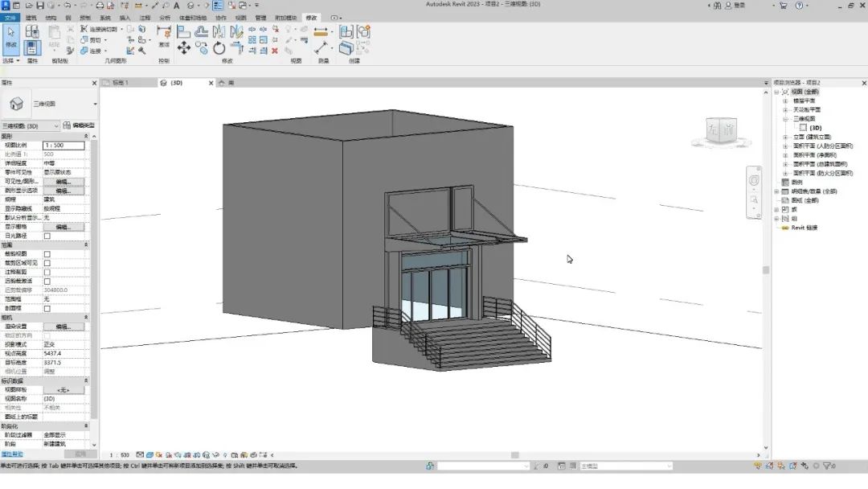Click the ViewCube in the 3D view
This screenshot has width=868, height=489.
pos(721,131)
